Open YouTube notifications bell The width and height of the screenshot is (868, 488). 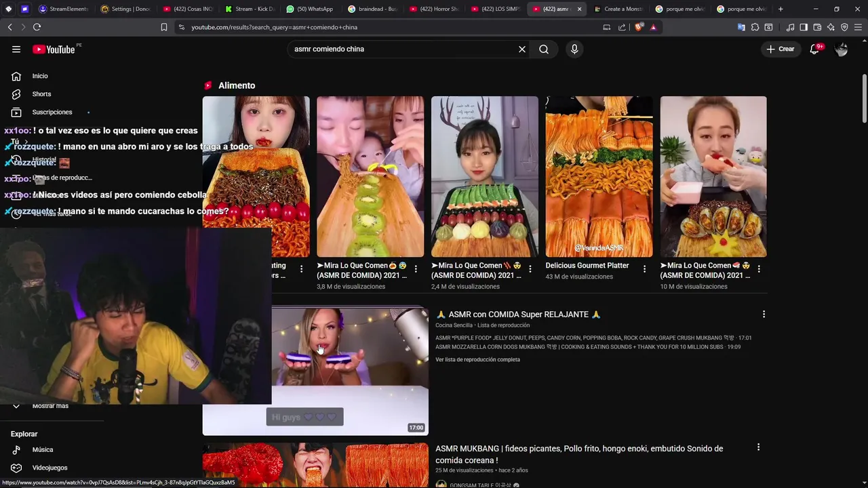click(815, 49)
